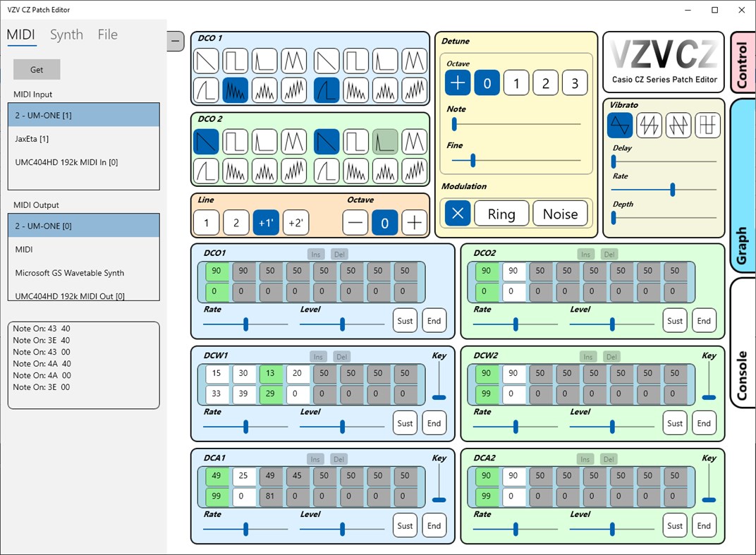
Task: Choose the noise waveform in DCO 2
Action: coord(236,171)
